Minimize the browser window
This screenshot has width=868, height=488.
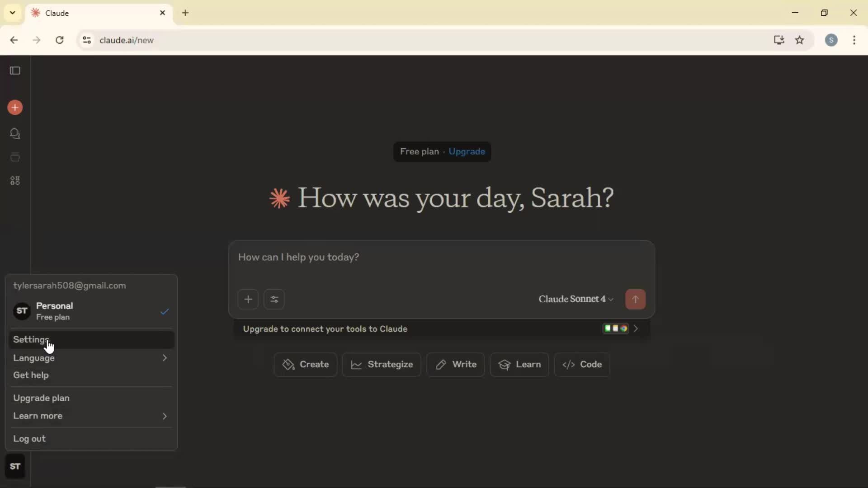click(x=795, y=13)
